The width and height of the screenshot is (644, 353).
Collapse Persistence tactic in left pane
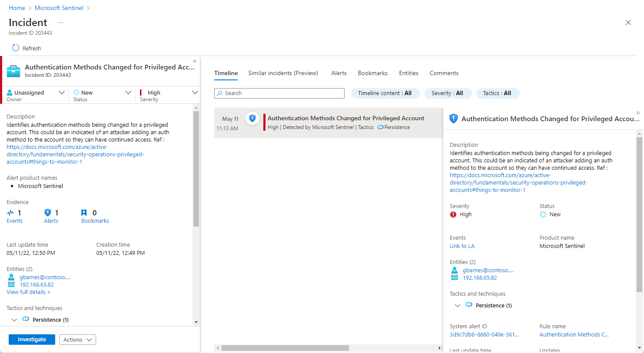click(x=14, y=320)
